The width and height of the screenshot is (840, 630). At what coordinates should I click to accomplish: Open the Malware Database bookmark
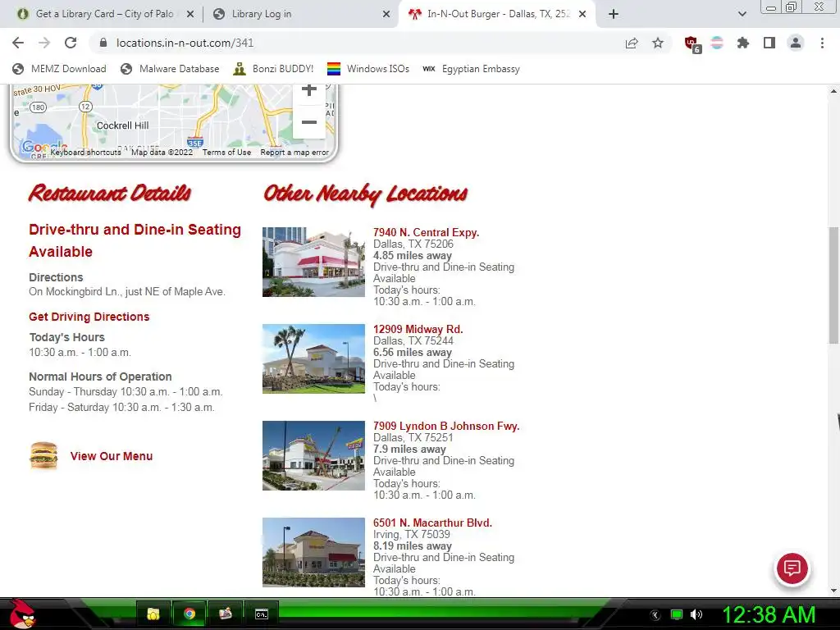click(x=170, y=69)
